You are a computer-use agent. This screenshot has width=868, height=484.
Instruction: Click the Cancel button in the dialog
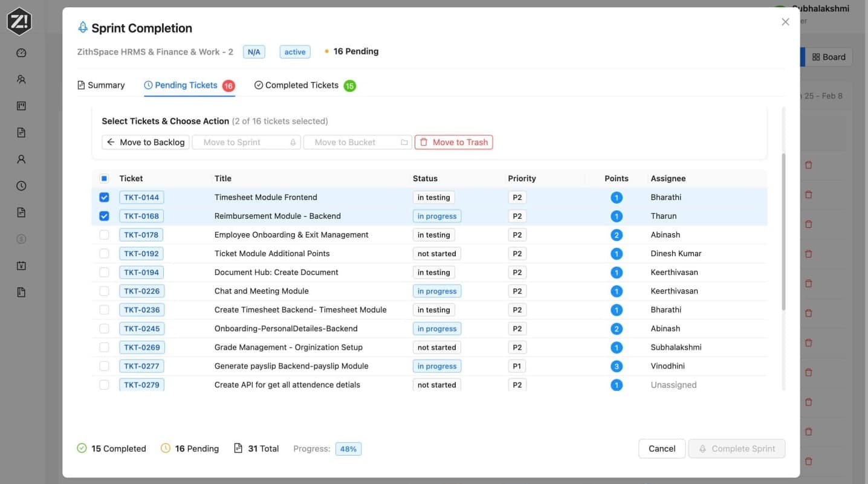[x=661, y=448]
